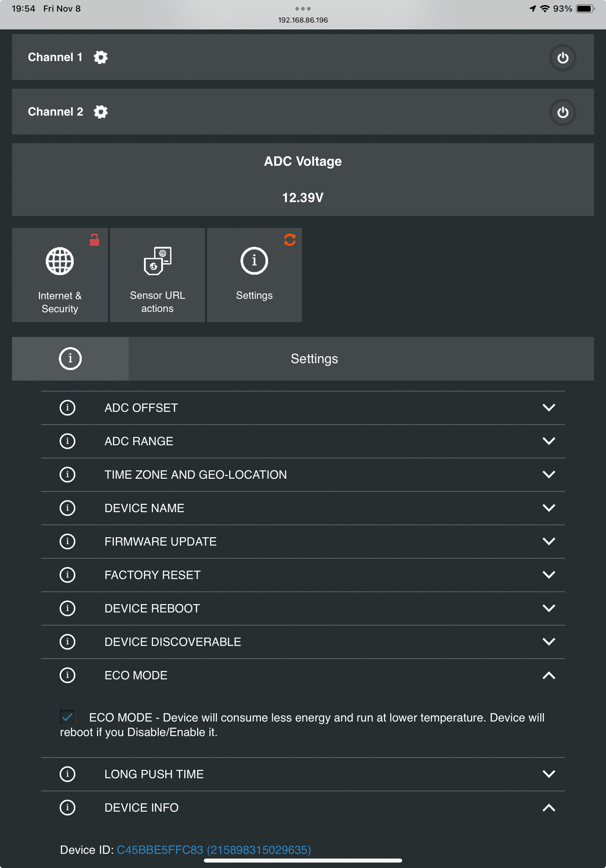This screenshot has width=606, height=868.
Task: Expand the ADC RANGE section
Action: [303, 441]
